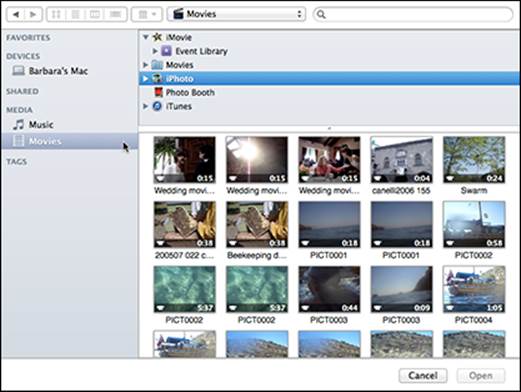Select the PICT0002 clip lasting 0:58
521x392 pixels.
[x=474, y=224]
